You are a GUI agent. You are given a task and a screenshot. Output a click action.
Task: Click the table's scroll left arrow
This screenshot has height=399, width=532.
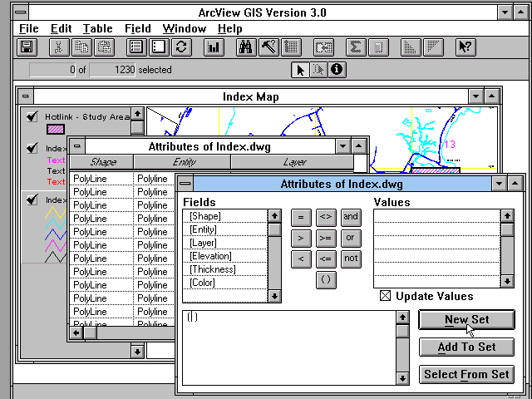pos(76,332)
